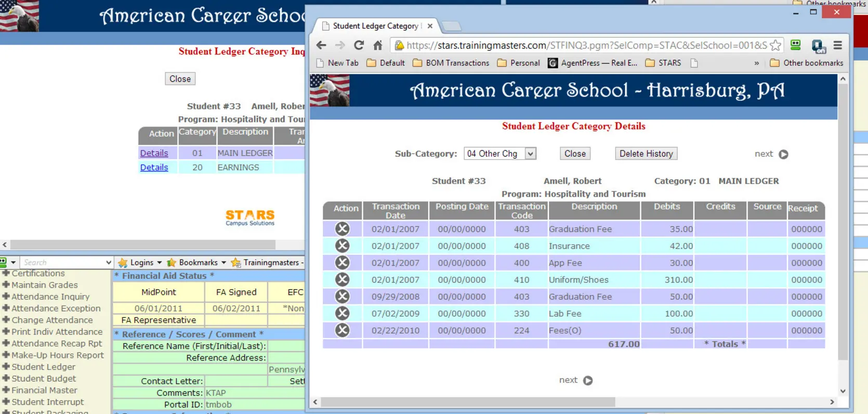Image resolution: width=868 pixels, height=414 pixels.
Task: Click delete icon for Uniform/Shoes row
Action: (342, 280)
